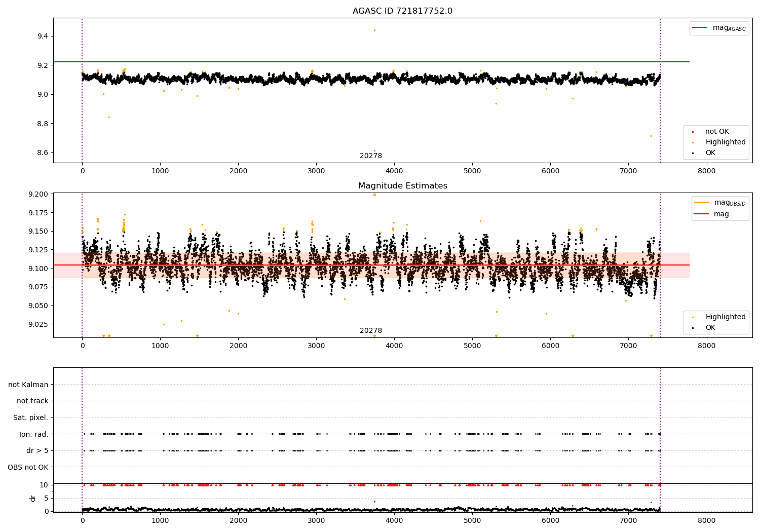Select the "AGASC ID 721817752.0" plot title
The width and height of the screenshot is (760, 532).
pos(402,11)
